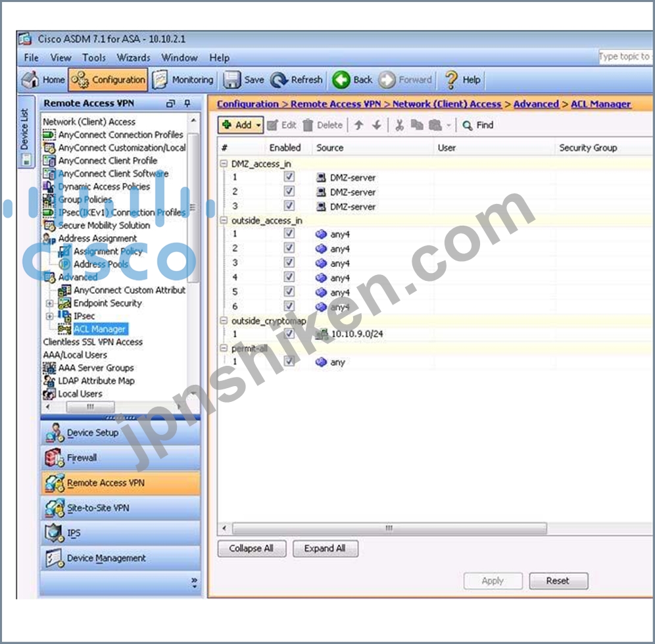Image resolution: width=655 pixels, height=644 pixels.
Task: Click the Collapse All button
Action: 252,549
